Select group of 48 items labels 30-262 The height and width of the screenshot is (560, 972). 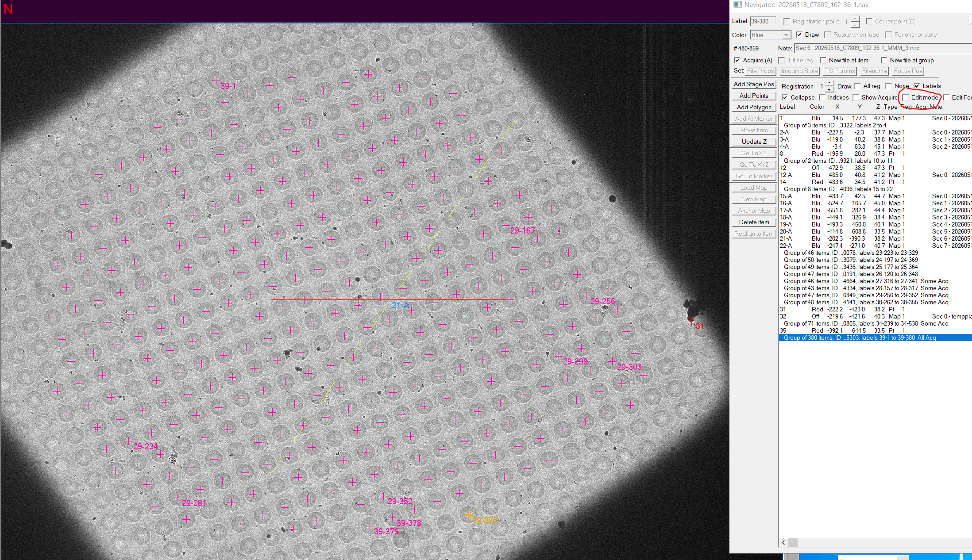tap(875, 303)
